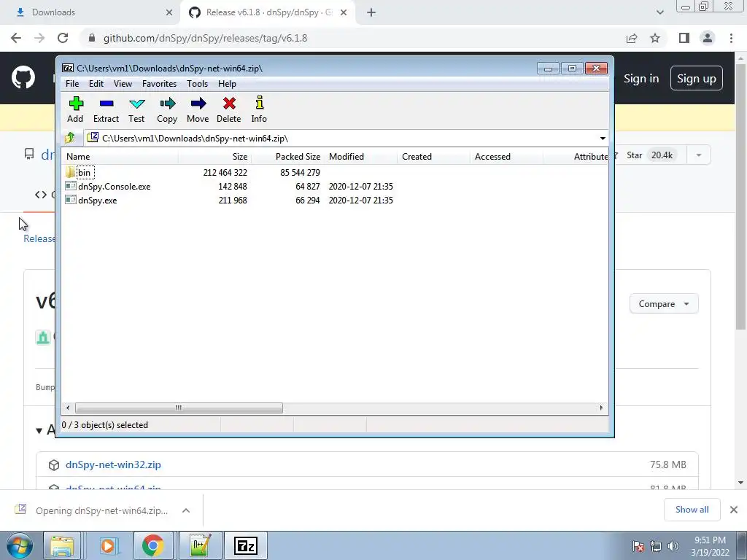This screenshot has width=747, height=560.
Task: Open the Windows Start menu
Action: tap(20, 545)
